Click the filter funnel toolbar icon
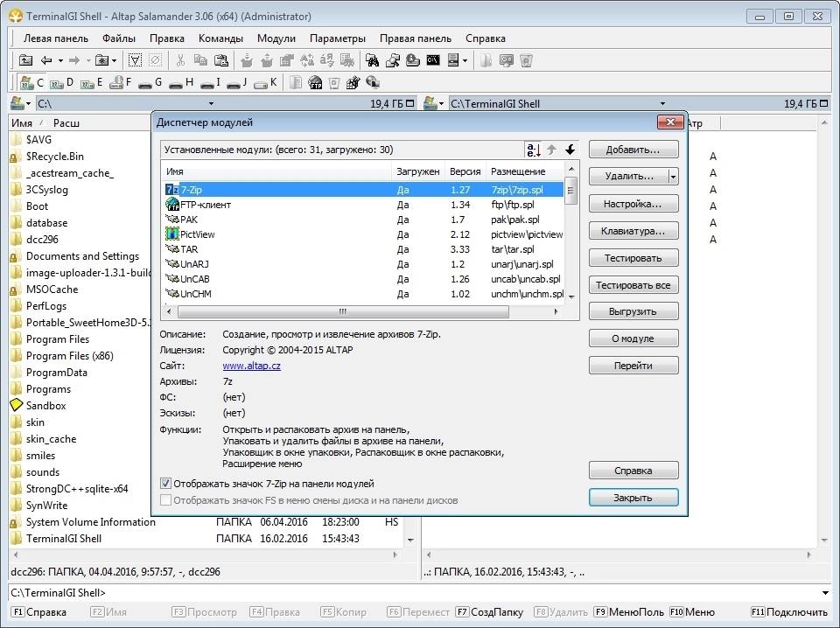 136,60
